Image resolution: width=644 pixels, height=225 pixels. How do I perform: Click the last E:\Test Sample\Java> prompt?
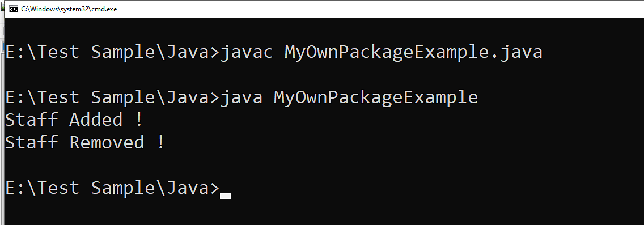[x=113, y=188]
